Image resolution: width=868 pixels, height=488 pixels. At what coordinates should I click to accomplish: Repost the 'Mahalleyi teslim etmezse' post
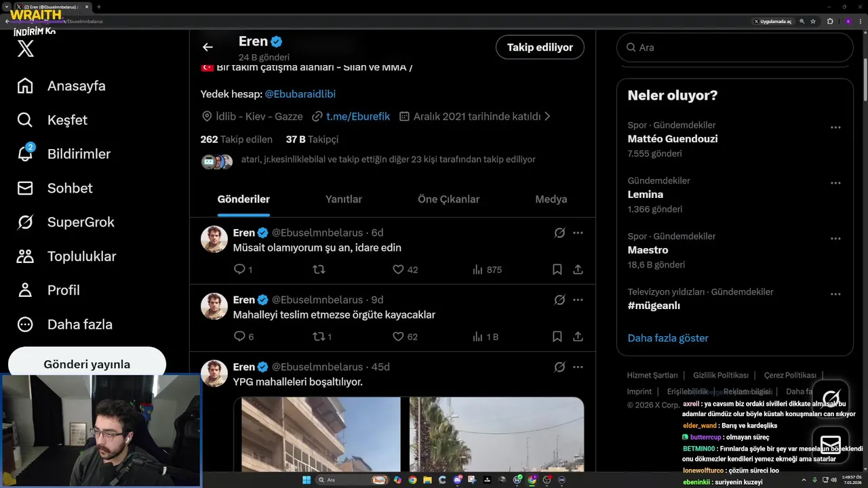click(319, 337)
